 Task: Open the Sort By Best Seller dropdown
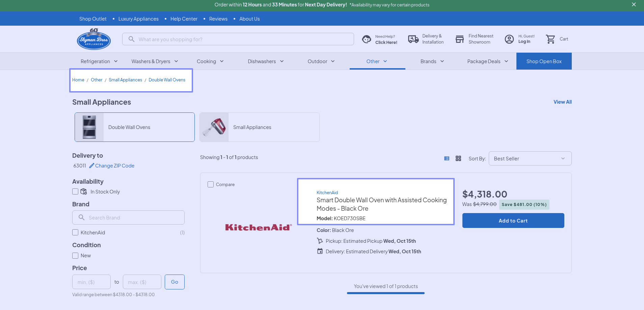coord(530,158)
